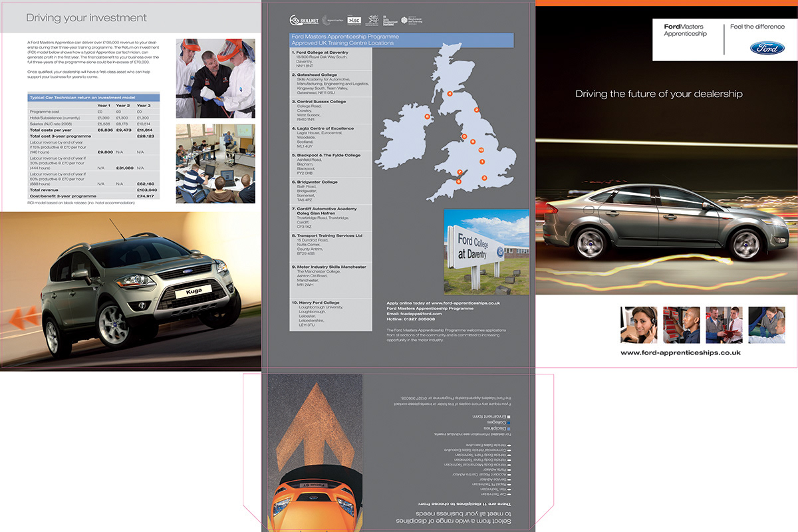Click the Employment and Learning logo

(412, 21)
